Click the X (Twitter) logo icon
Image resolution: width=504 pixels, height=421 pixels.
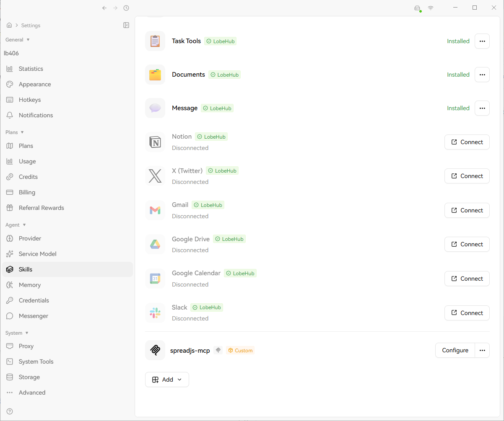tap(155, 176)
